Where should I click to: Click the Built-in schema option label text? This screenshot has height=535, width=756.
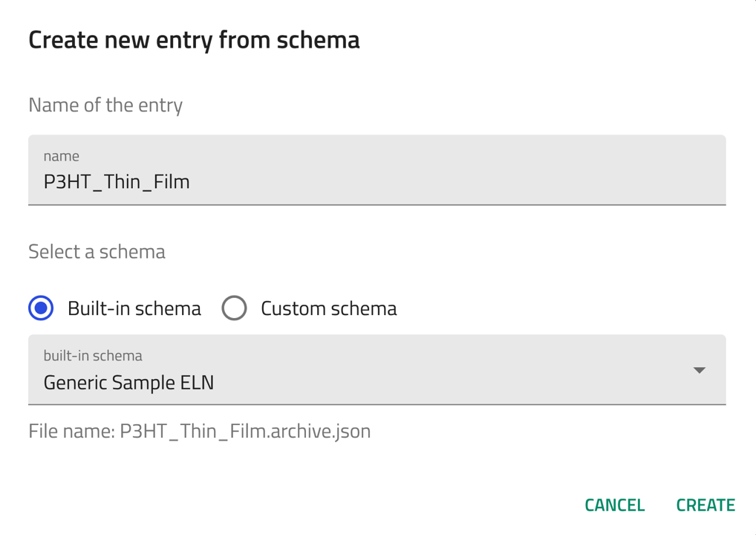click(134, 308)
